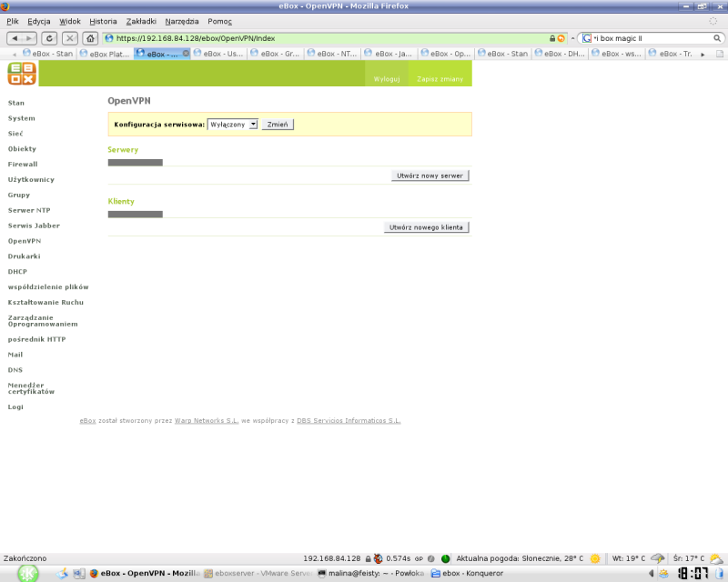Click the weather tray icon by the clock
Image resolution: width=728 pixels, height=582 pixels.
click(664, 574)
